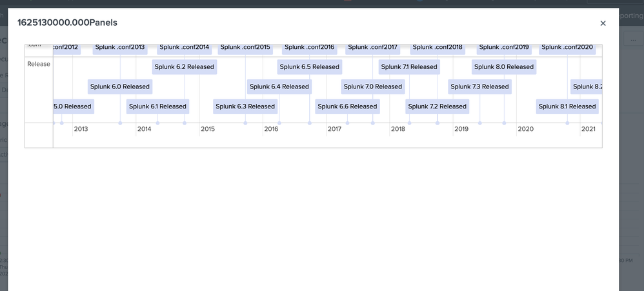Choose the Splunk 7.0 Released event
644x291 pixels.
(x=373, y=86)
